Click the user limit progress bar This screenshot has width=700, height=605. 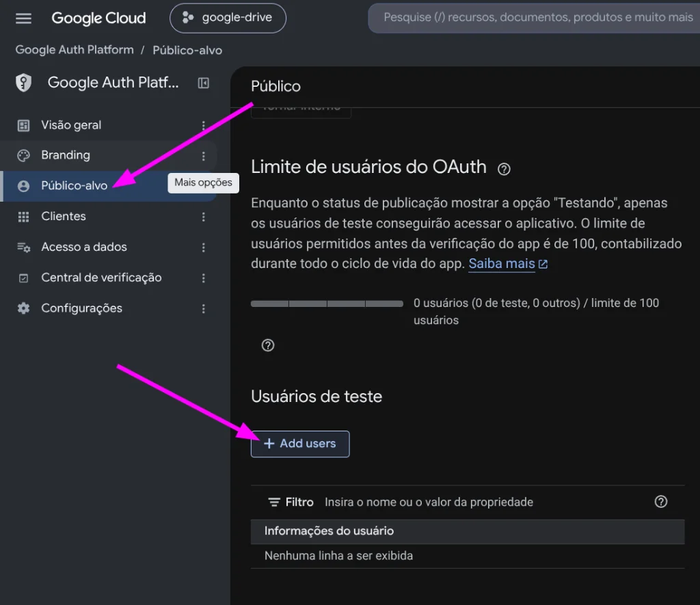point(327,304)
